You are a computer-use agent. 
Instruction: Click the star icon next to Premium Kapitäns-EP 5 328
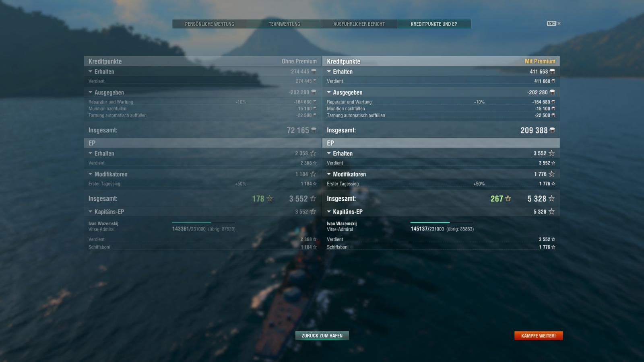(x=551, y=212)
